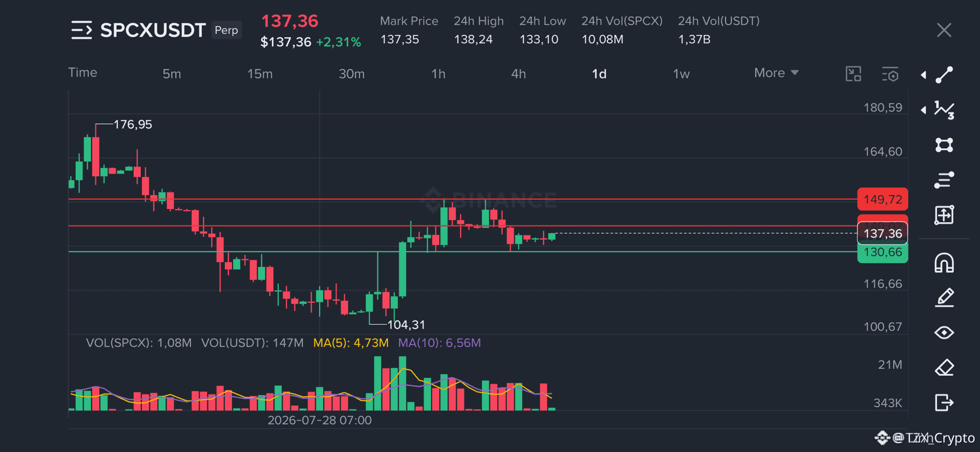Toggle drawings visibility eye icon

945,332
